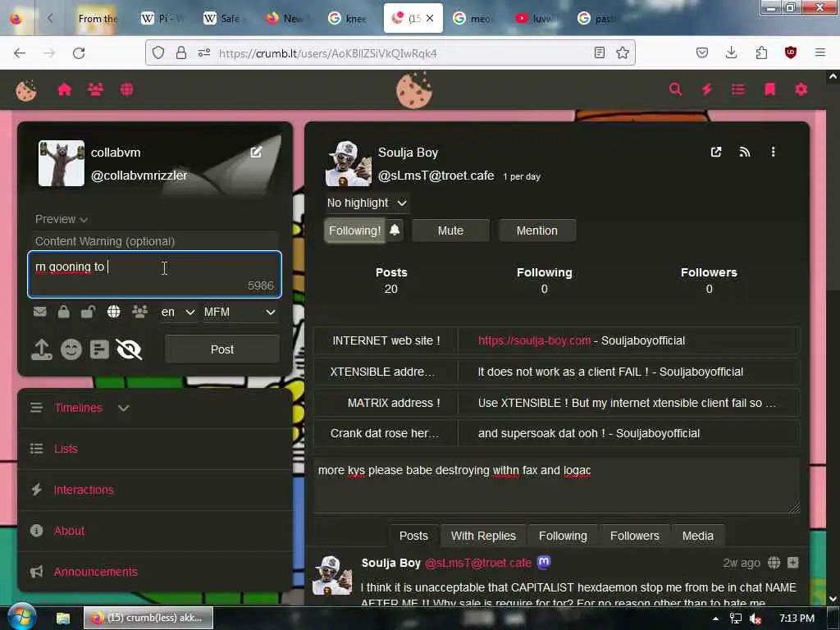Screen dimensions: 840x630
Task: Open Firefox hamburger menu
Action: (x=820, y=52)
